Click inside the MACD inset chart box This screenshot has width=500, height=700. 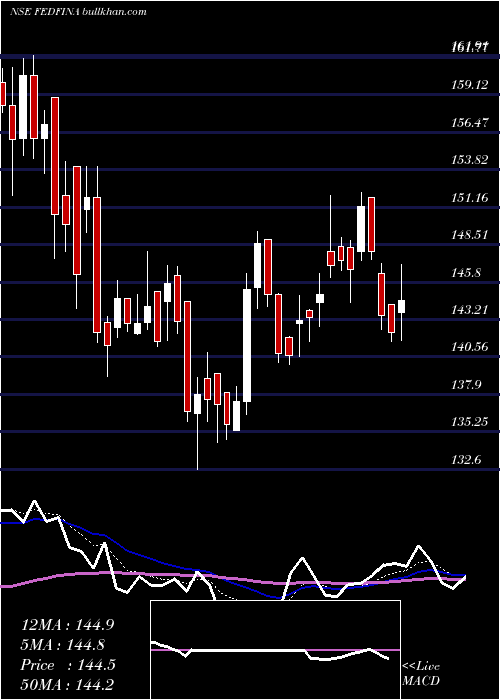275,650
